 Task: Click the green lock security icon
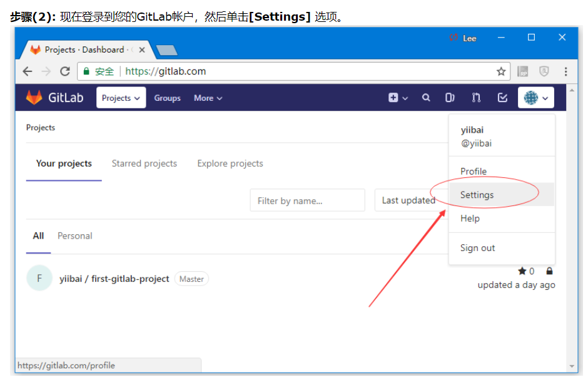86,71
